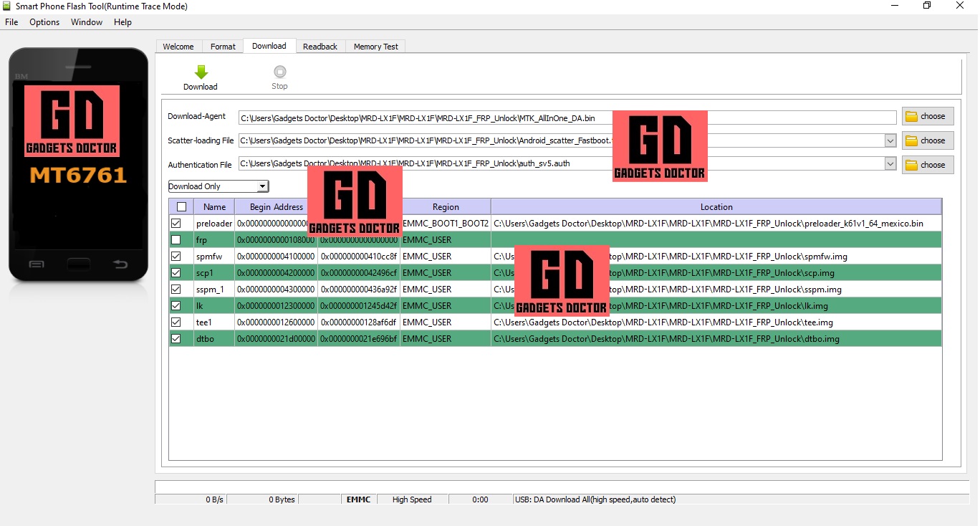Start flashing with the green Download arrow
The image size is (980, 526).
click(x=201, y=78)
